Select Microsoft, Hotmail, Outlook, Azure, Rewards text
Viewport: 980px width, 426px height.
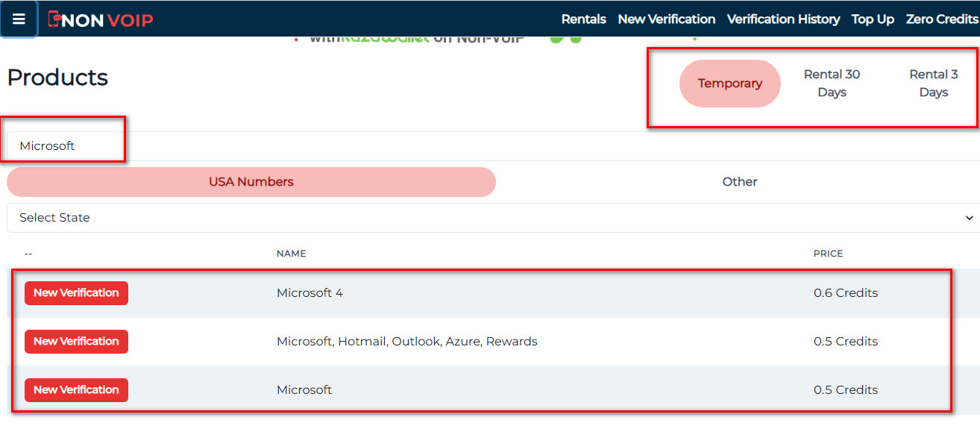pos(406,342)
